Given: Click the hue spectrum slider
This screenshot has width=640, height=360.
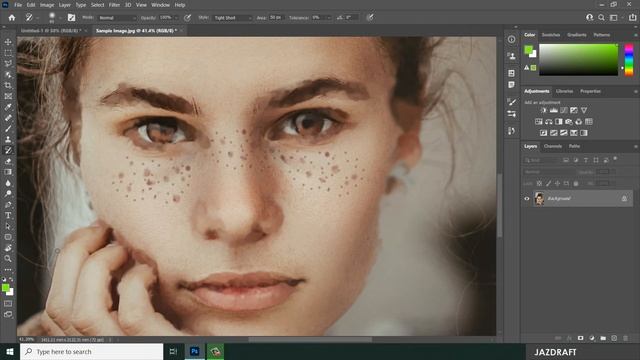Looking at the screenshot, I should click(x=629, y=60).
